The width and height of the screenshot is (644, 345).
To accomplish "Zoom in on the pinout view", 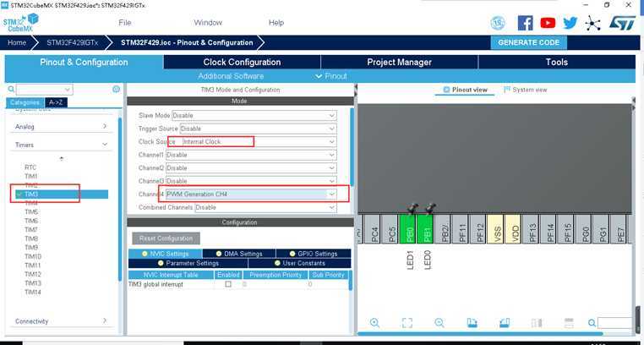I will click(x=374, y=323).
